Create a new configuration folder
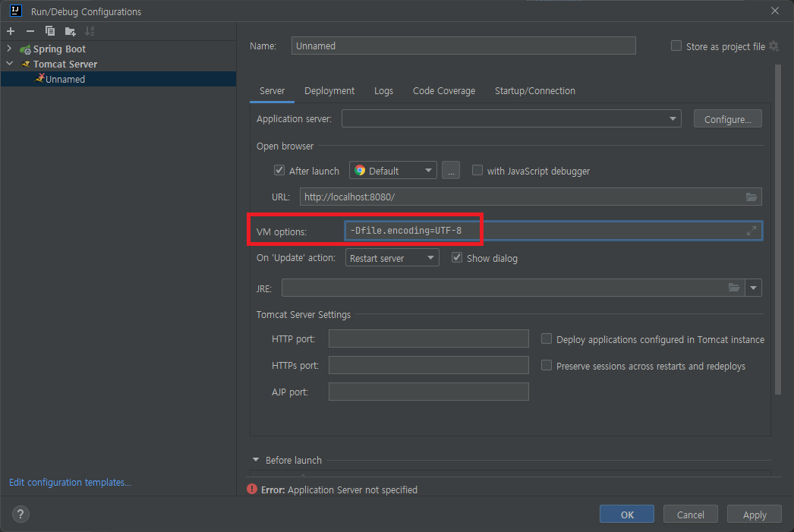This screenshot has height=532, width=794. (x=70, y=31)
